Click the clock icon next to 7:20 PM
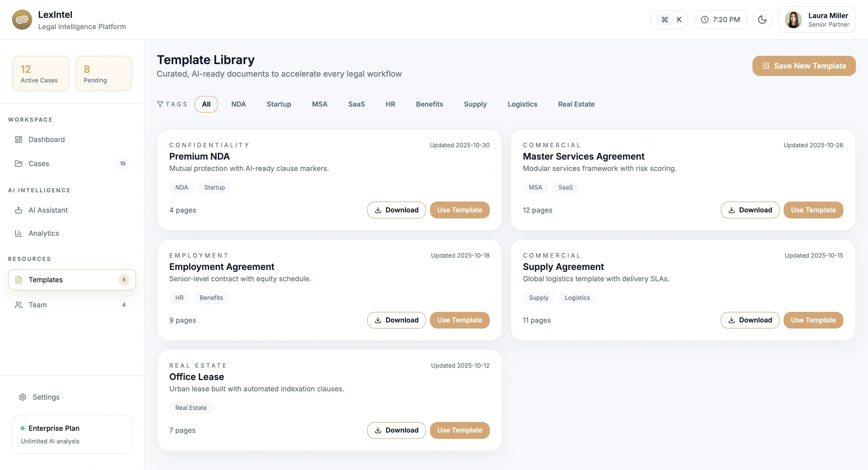 704,20
